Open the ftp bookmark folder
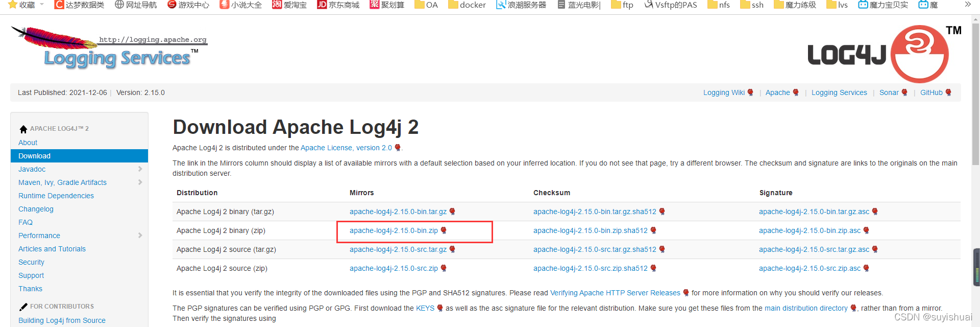The width and height of the screenshot is (980, 327). coord(622,5)
